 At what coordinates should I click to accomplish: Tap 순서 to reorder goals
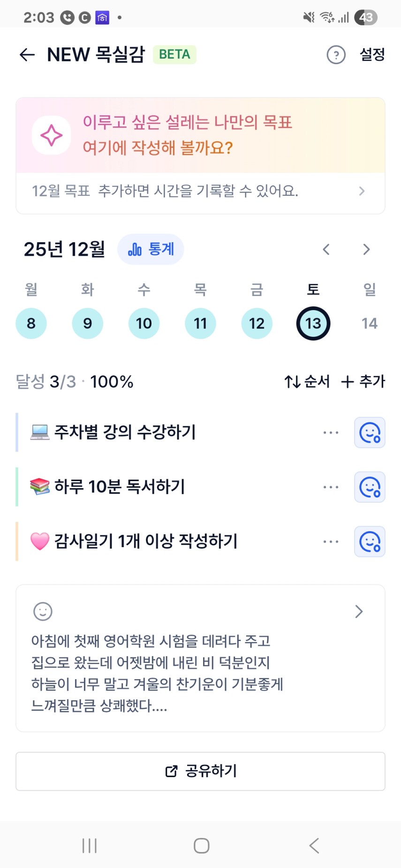point(307,382)
